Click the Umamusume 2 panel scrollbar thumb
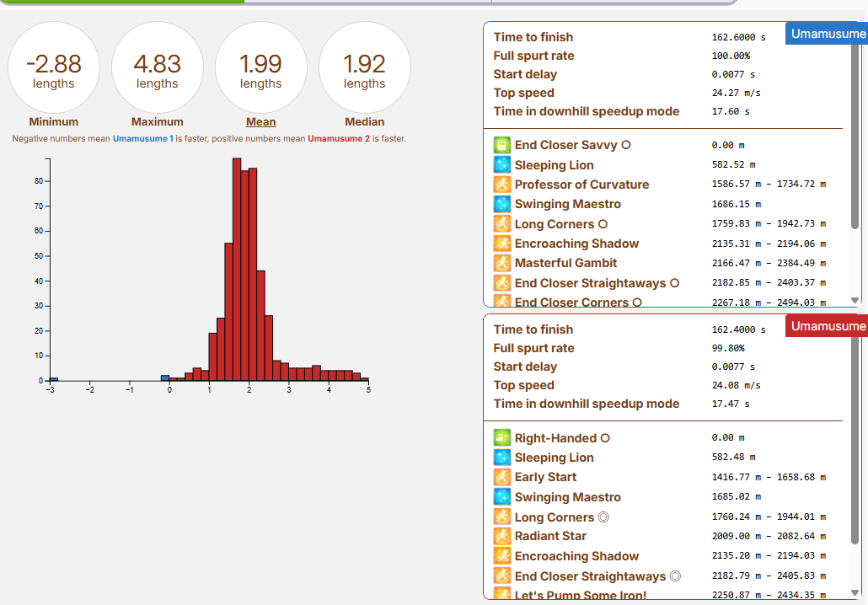Screen dimensions: 868x605 coord(855,440)
